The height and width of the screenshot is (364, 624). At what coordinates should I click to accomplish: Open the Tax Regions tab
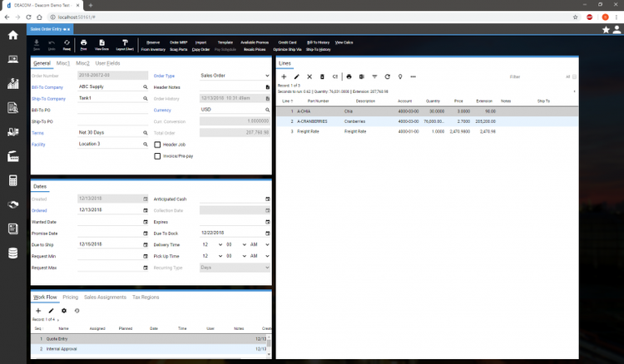146,298
